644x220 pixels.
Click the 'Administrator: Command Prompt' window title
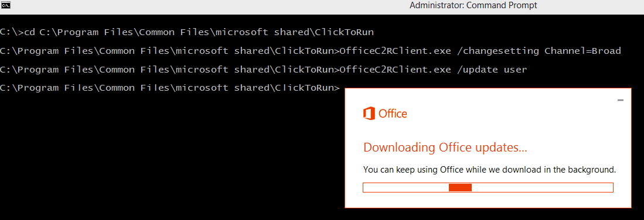(x=473, y=5)
